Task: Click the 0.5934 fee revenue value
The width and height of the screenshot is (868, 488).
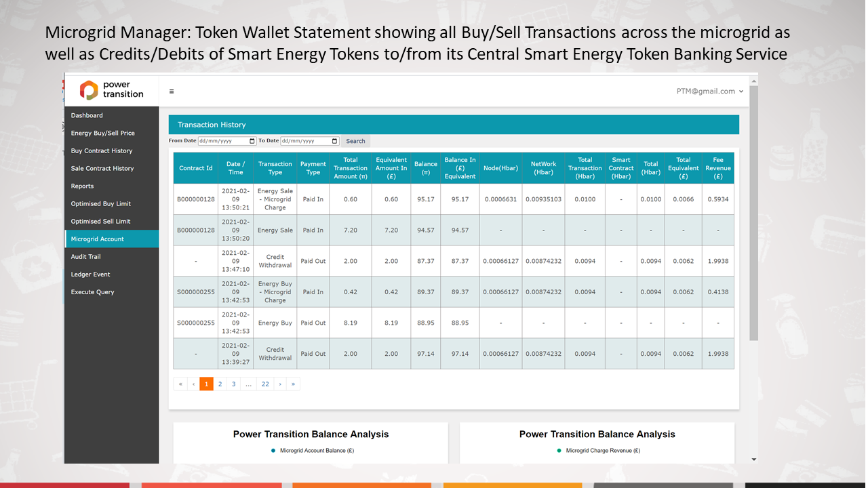Action: [718, 199]
